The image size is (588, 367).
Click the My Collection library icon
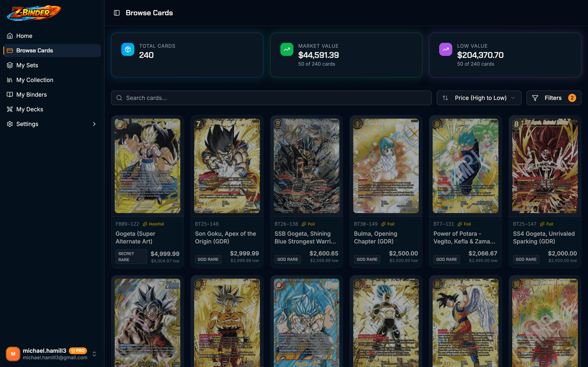[10, 80]
